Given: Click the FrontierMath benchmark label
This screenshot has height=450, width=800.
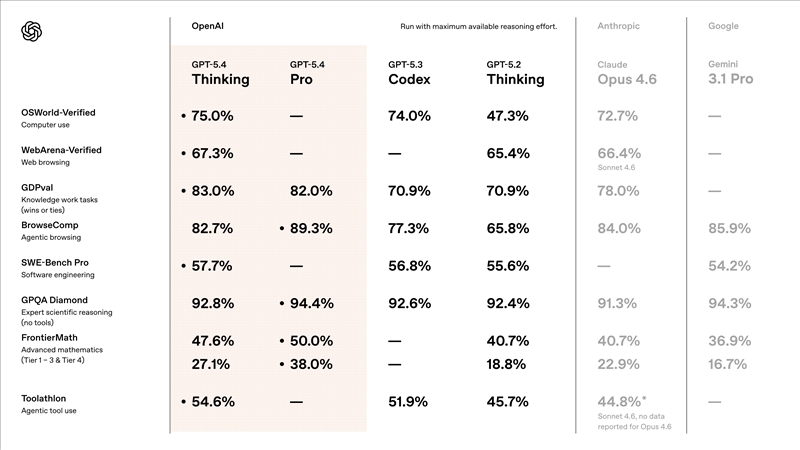Looking at the screenshot, I should click(x=52, y=339).
